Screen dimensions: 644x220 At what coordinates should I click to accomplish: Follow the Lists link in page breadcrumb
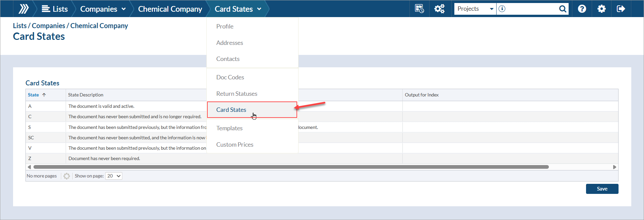pyautogui.click(x=20, y=26)
